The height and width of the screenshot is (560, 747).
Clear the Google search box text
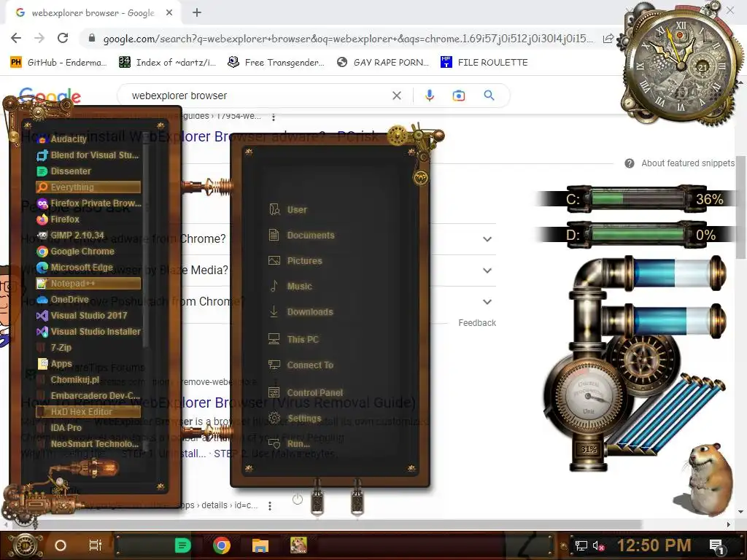[396, 96]
